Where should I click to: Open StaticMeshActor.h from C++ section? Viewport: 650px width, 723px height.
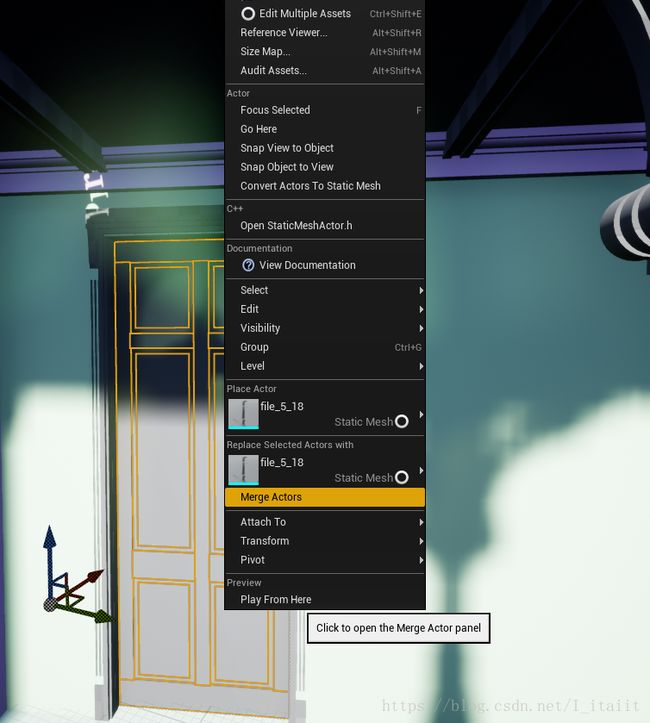pyautogui.click(x=325, y=225)
